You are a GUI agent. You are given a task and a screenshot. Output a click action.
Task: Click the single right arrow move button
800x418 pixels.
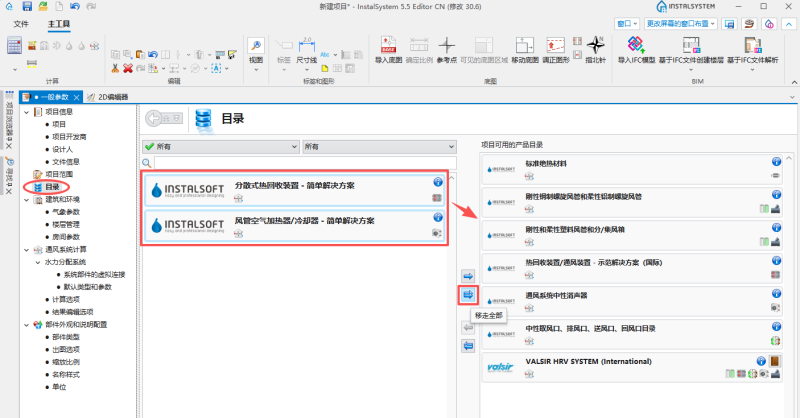[x=468, y=276]
